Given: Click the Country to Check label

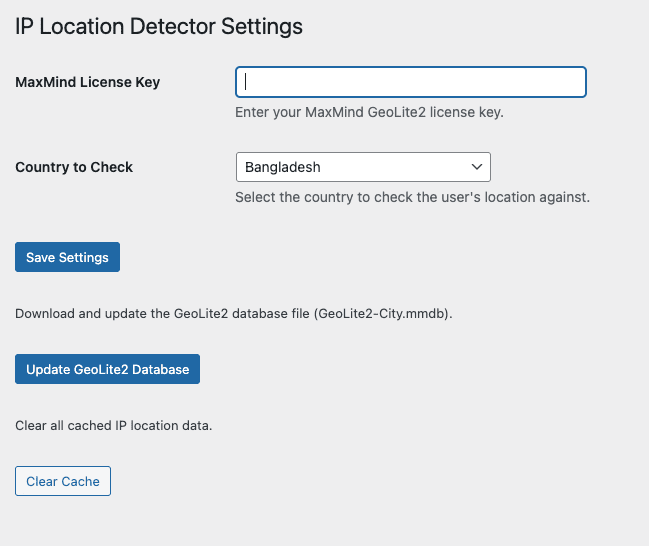Looking at the screenshot, I should (x=74, y=167).
